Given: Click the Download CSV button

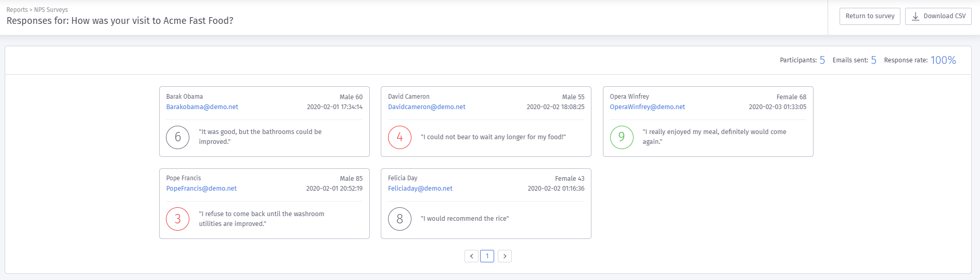Looking at the screenshot, I should point(938,16).
